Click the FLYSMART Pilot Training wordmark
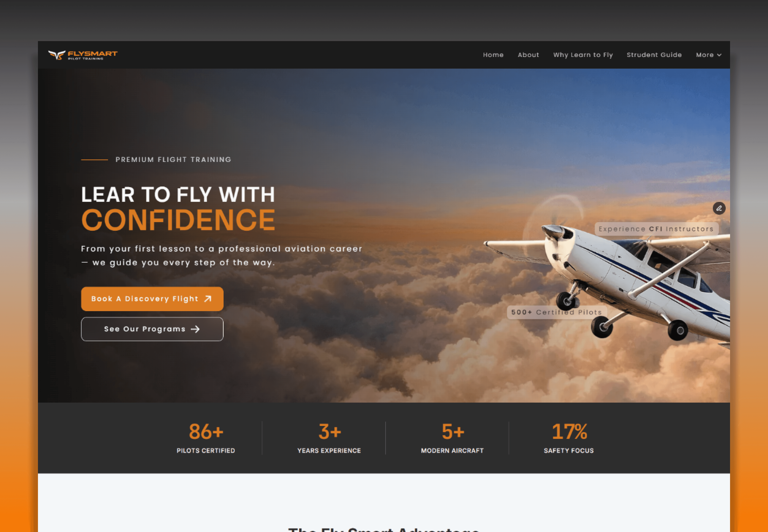Image resolution: width=768 pixels, height=532 pixels. [92, 55]
